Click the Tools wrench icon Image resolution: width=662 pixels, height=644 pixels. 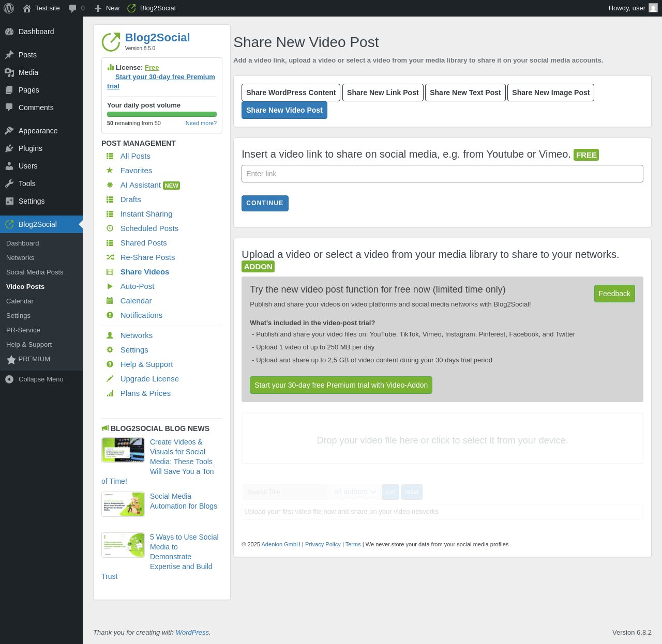9,183
